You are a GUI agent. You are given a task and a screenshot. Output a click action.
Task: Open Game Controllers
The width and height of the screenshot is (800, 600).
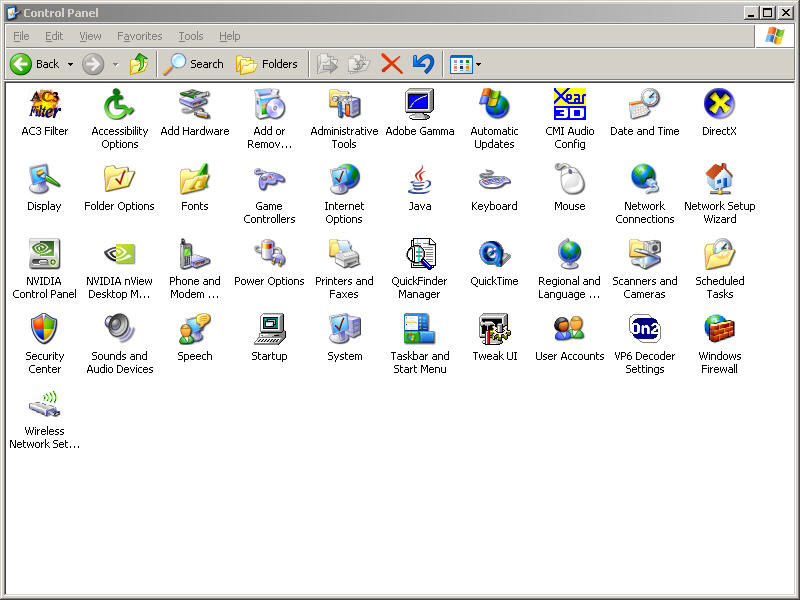click(269, 194)
